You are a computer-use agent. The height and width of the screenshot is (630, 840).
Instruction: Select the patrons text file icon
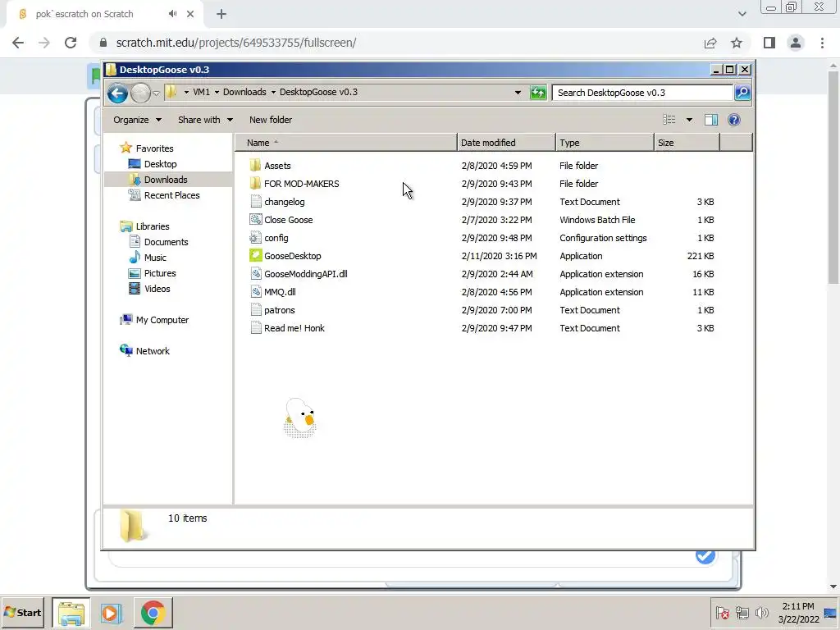click(x=256, y=310)
